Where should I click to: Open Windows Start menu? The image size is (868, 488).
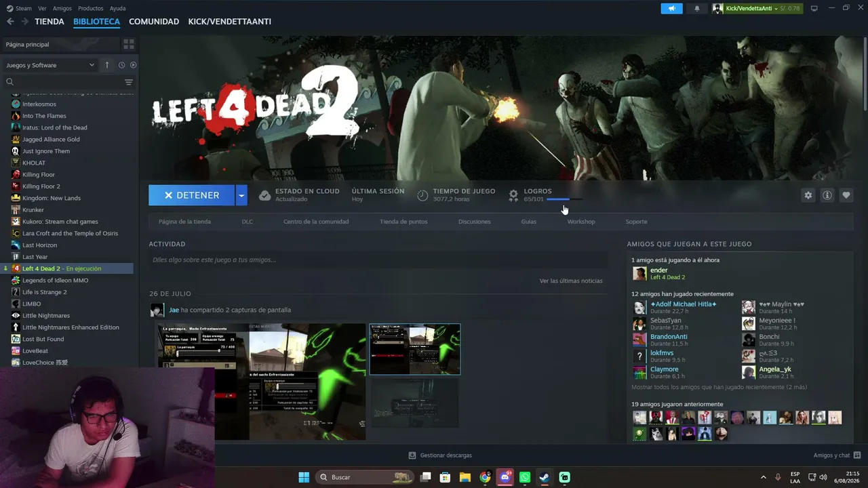[x=304, y=477]
